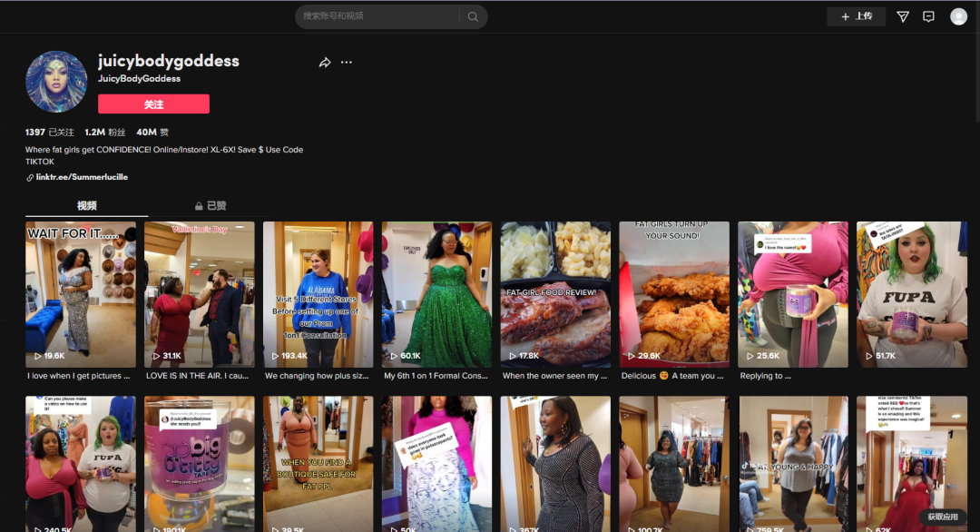980x532 pixels.
Task: Click the link icon beside linktr.ee
Action: point(30,178)
